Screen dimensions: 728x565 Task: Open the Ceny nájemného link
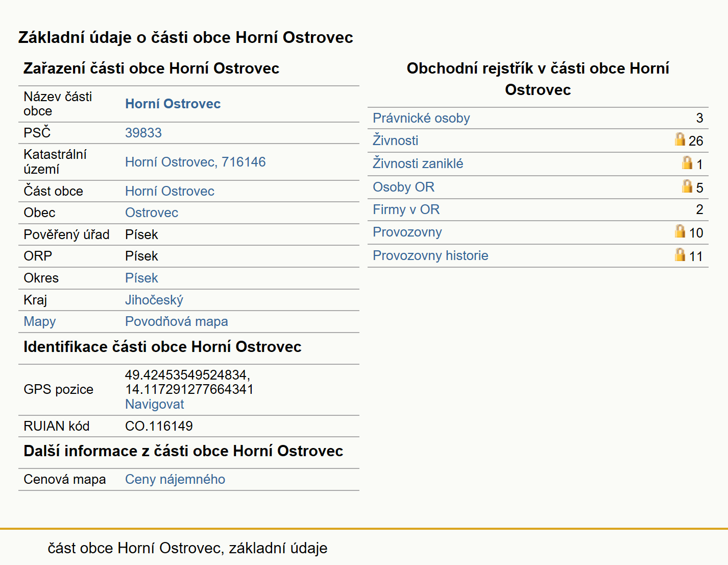point(175,479)
